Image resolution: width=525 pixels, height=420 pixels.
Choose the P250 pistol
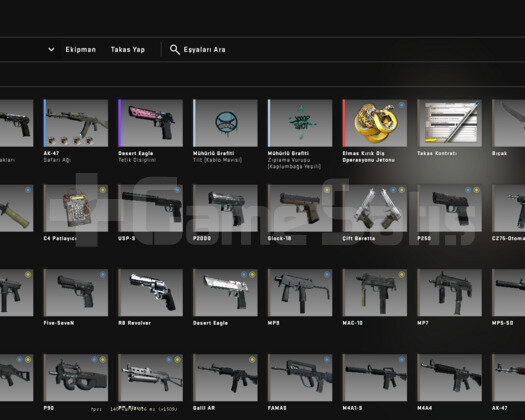[x=449, y=208]
